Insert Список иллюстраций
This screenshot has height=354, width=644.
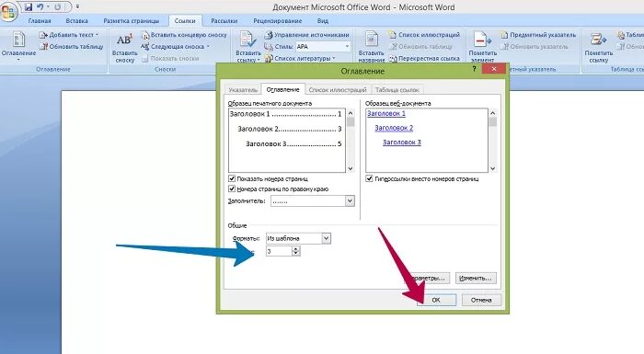point(424,35)
